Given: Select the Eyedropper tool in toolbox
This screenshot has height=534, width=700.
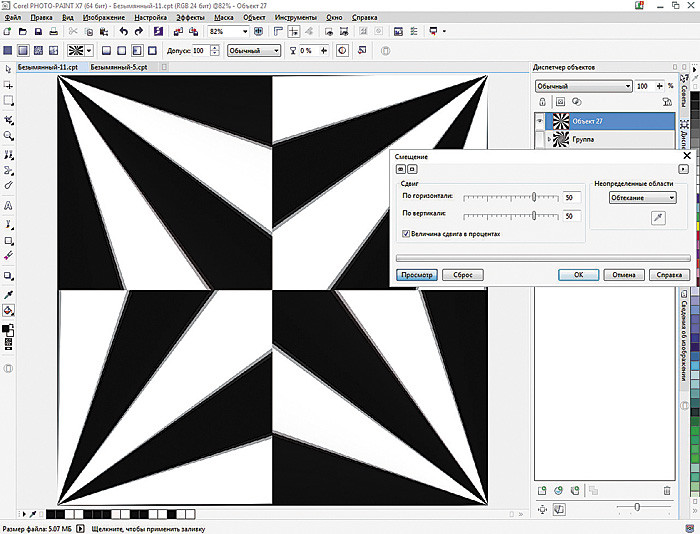Looking at the screenshot, I should [x=8, y=295].
